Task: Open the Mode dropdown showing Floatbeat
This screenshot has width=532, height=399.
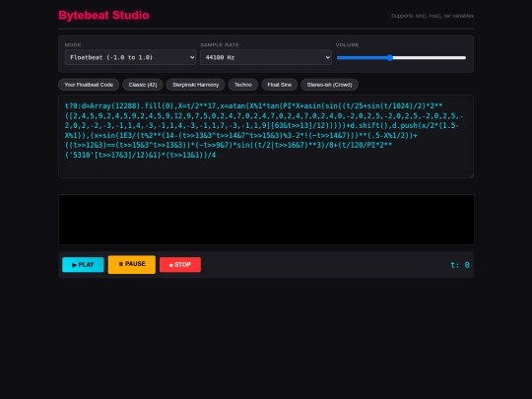Action: 130,57
